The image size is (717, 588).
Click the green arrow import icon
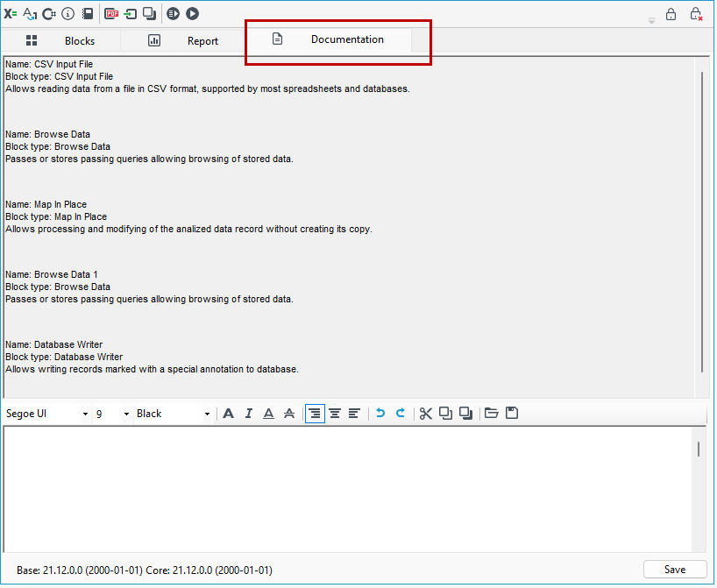131,14
